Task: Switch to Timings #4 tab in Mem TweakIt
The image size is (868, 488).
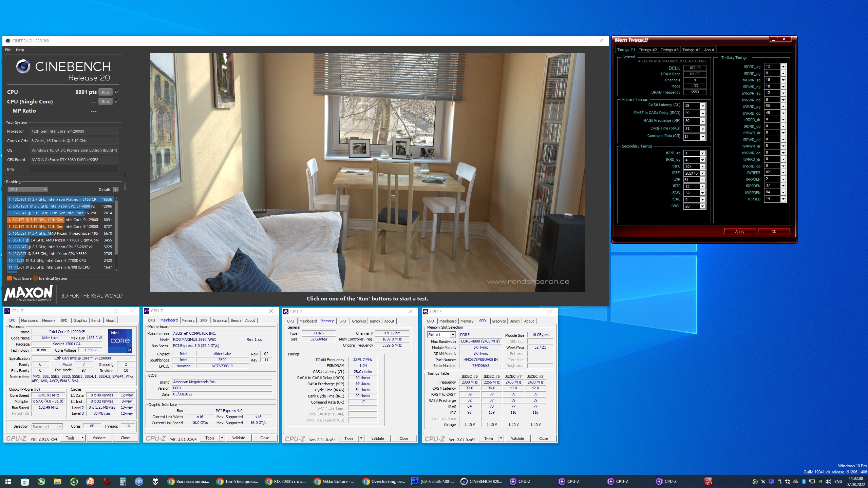Action: 691,50
